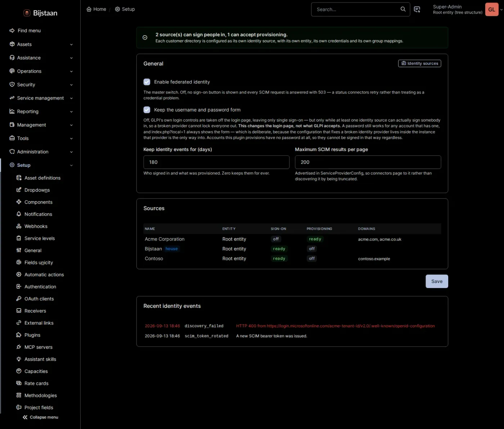The height and width of the screenshot is (429, 504).
Task: Click the Bijstaan logo icon
Action: (x=27, y=13)
